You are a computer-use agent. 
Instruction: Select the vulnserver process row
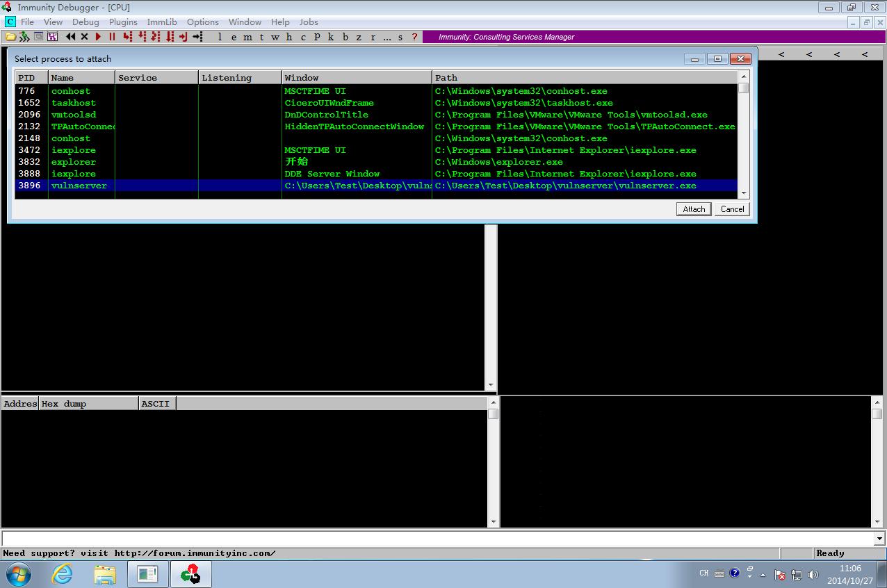pyautogui.click(x=376, y=186)
